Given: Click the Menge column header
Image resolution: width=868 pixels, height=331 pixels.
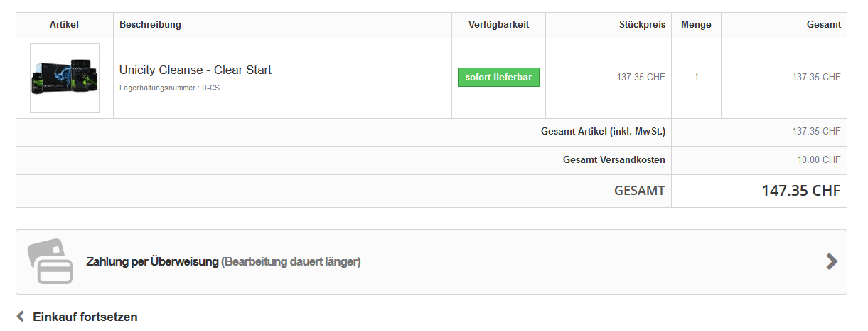Looking at the screenshot, I should [x=696, y=25].
